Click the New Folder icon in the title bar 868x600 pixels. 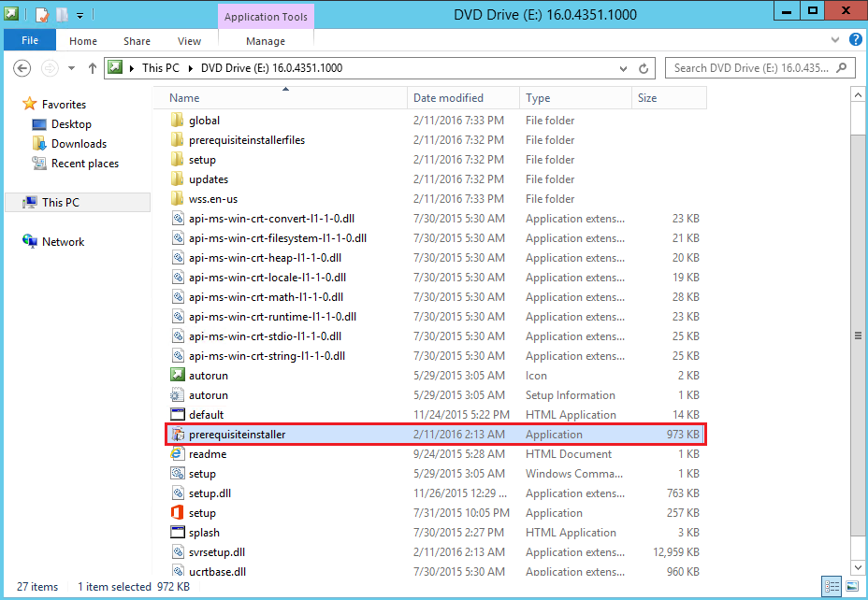click(62, 14)
